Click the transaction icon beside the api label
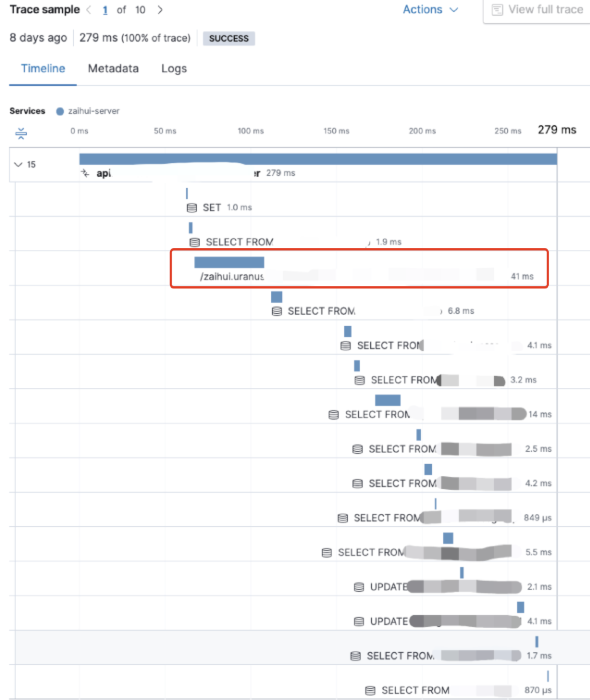This screenshot has width=590, height=700. click(85, 173)
